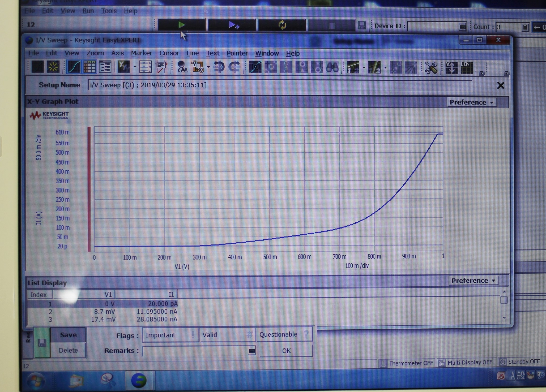Toggle the Important flag

171,335
